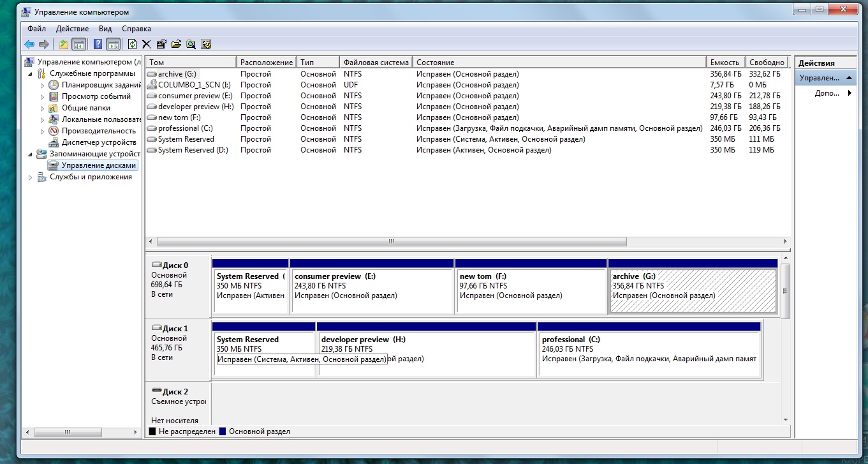The image size is (868, 464).
Task: Toggle console tree pane icon in the toolbar
Action: (78, 44)
